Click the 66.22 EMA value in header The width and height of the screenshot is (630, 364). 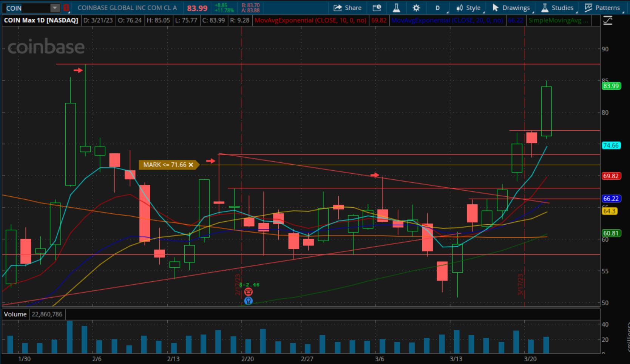click(x=516, y=20)
